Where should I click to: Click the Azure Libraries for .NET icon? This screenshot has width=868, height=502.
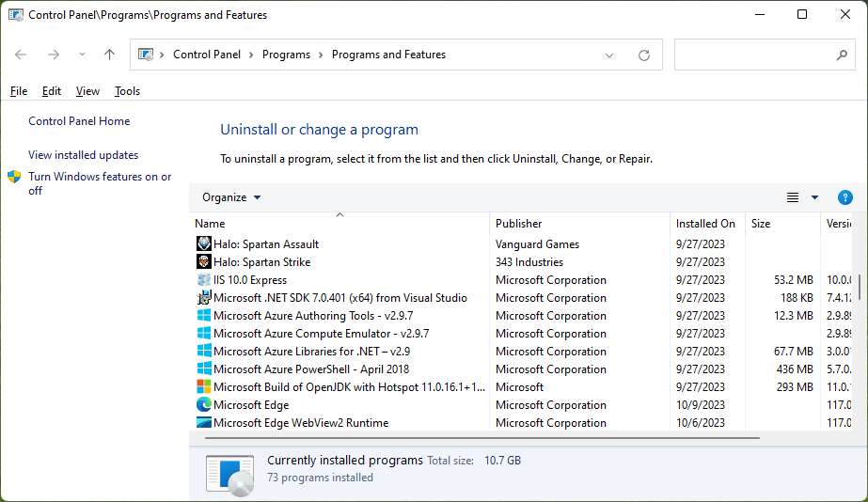pyautogui.click(x=204, y=351)
